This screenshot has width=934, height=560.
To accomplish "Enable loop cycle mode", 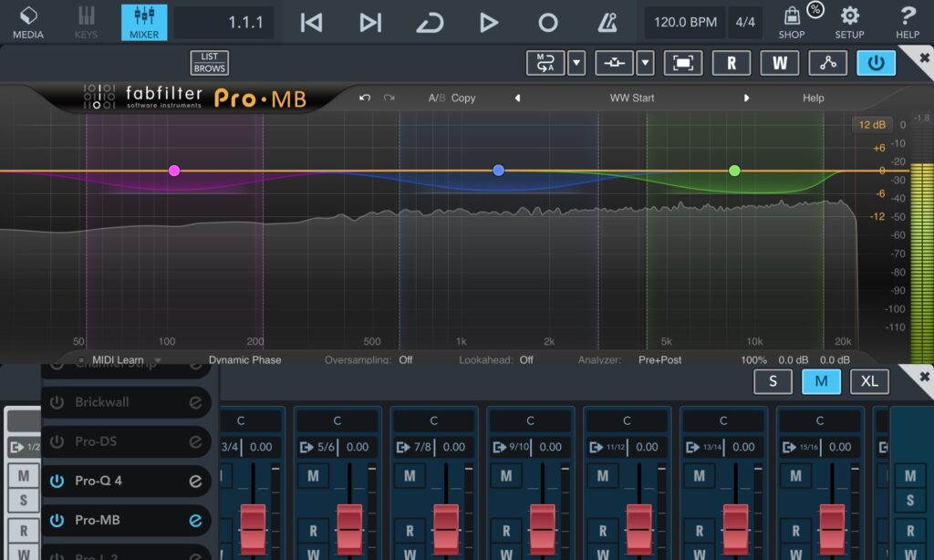I will [430, 23].
